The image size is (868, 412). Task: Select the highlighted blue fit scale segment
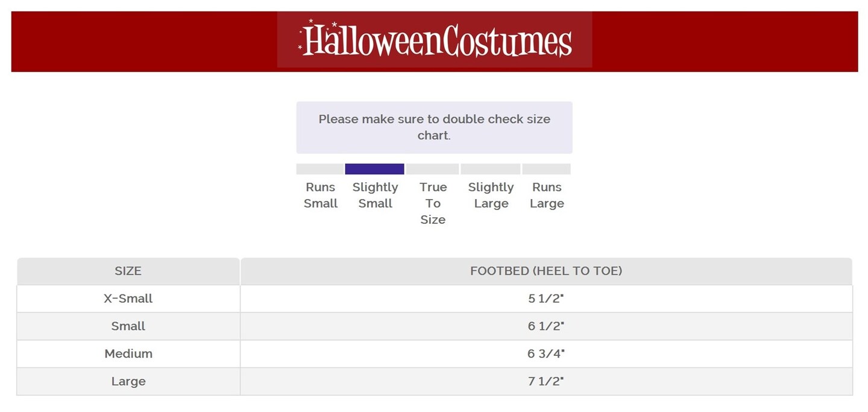374,169
